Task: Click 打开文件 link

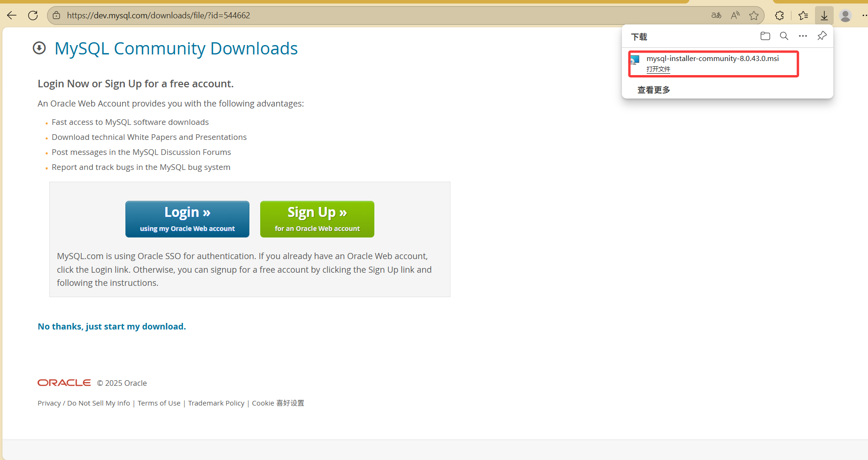Action: pos(658,69)
